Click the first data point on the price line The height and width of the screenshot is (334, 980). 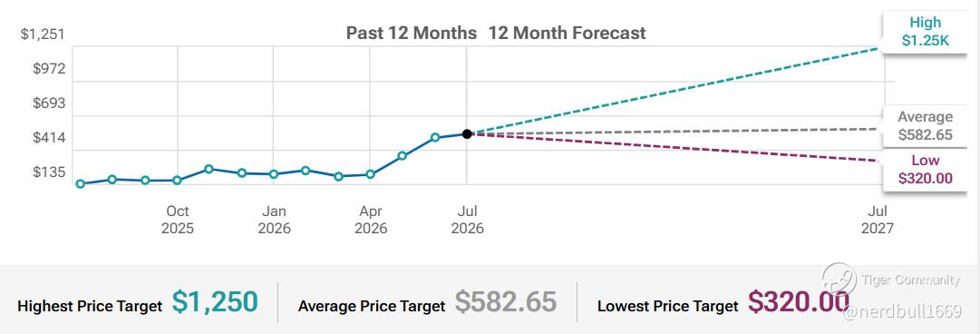pos(80,184)
